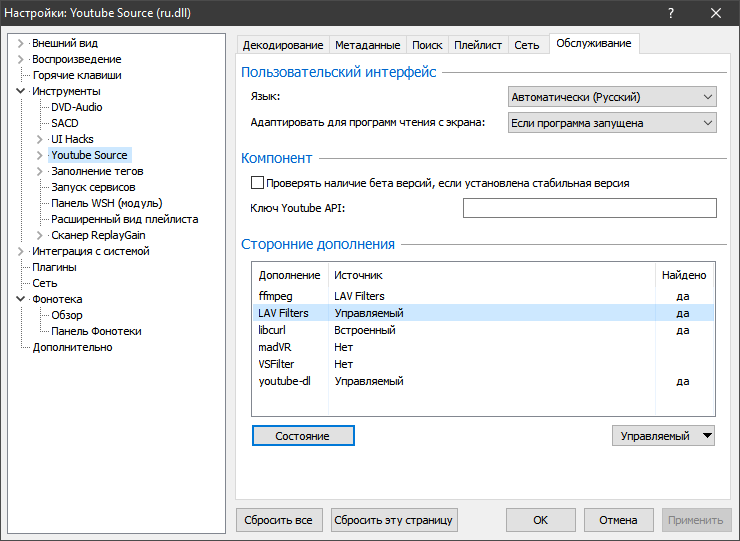This screenshot has height=541, width=740.
Task: Click the Сбросить эту страницу button
Action: coord(394,520)
